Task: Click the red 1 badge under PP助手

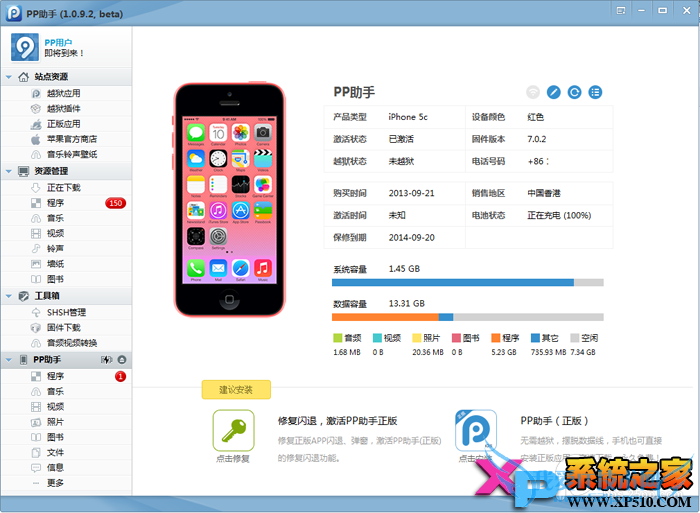Action: point(121,376)
